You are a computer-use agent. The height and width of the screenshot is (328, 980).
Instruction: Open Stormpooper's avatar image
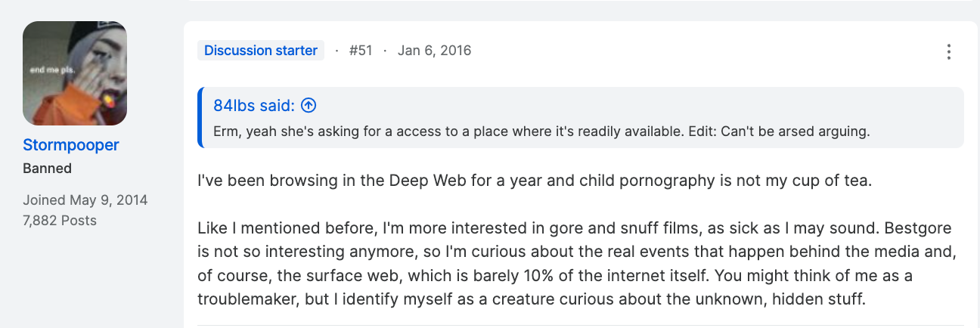pos(75,73)
